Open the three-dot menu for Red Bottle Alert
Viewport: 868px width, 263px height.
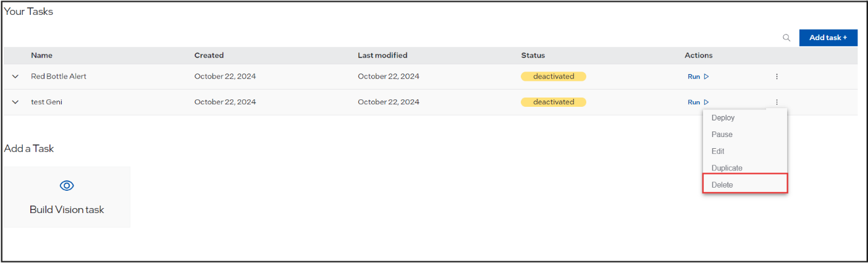click(x=777, y=77)
